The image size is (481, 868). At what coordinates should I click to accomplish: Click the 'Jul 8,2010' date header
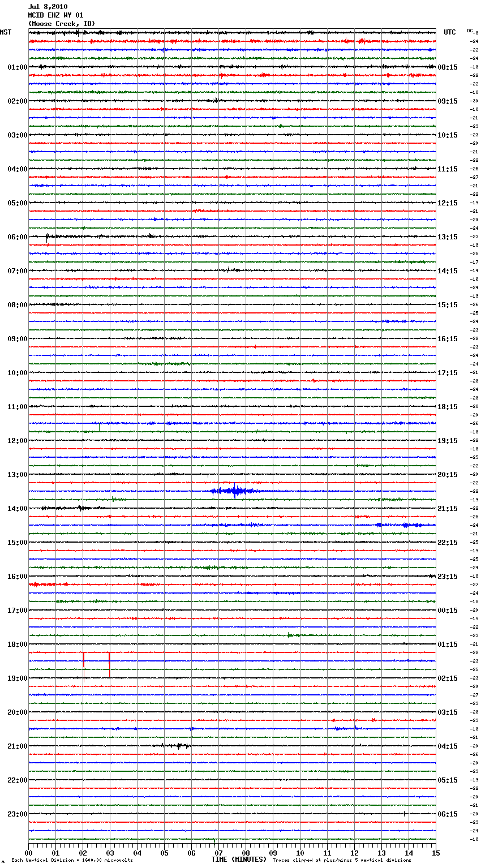pos(48,7)
